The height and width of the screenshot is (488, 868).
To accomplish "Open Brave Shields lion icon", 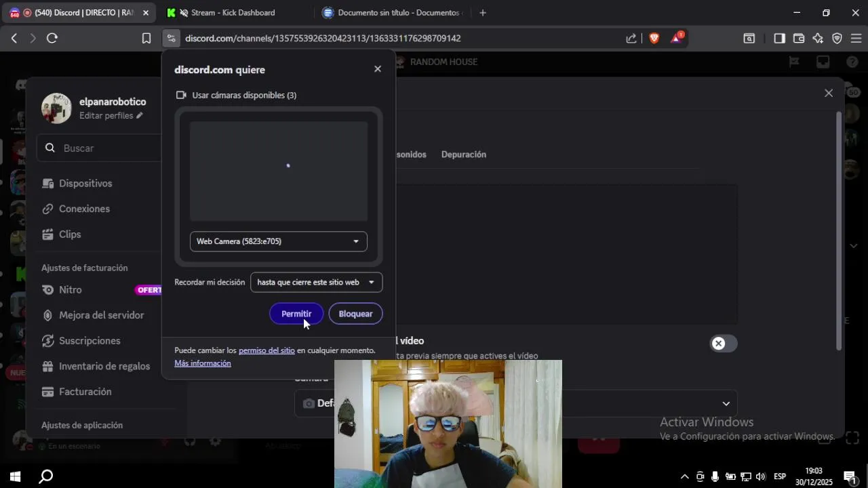I will coord(654,39).
